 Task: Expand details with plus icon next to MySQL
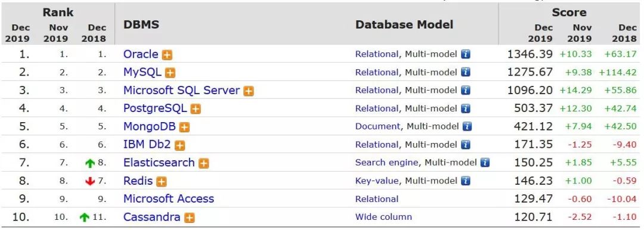pos(170,73)
